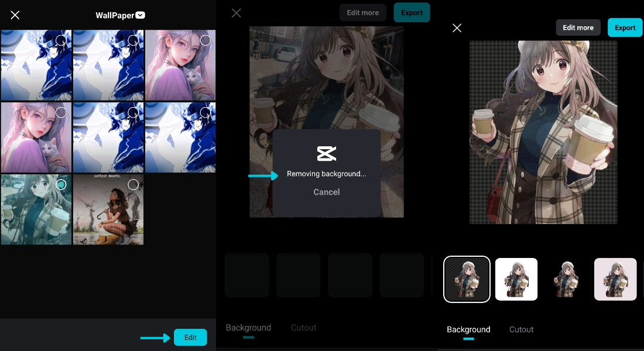Image resolution: width=644 pixels, height=351 pixels.
Task: Choose the white background preset
Action: tap(516, 279)
